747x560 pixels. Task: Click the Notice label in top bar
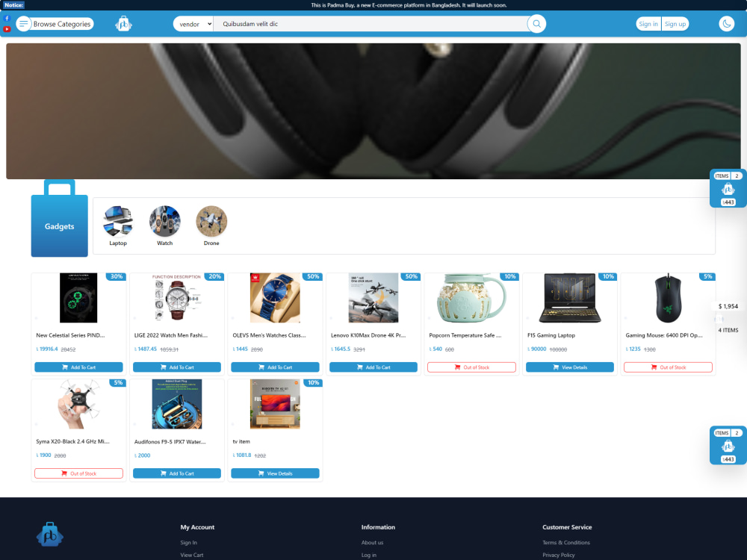click(x=13, y=4)
